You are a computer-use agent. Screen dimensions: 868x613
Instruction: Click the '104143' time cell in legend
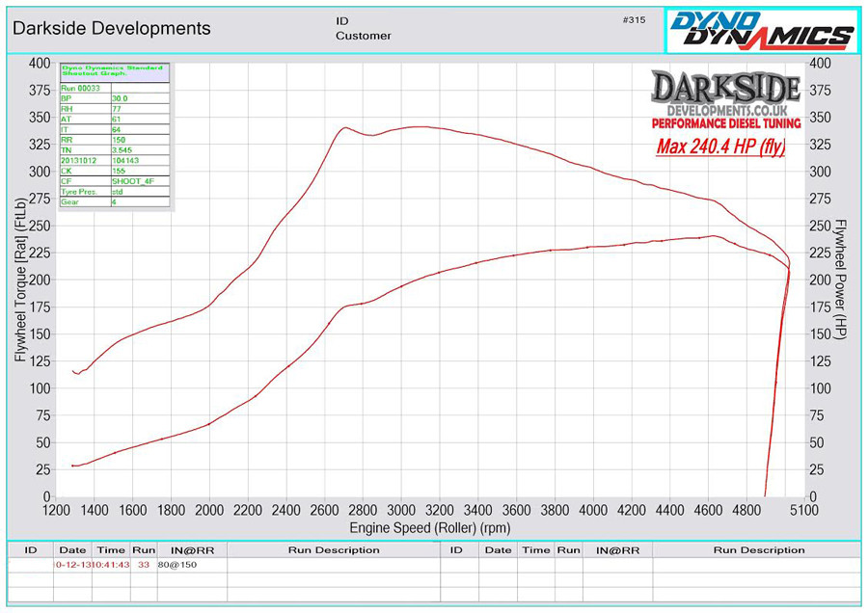click(140, 160)
